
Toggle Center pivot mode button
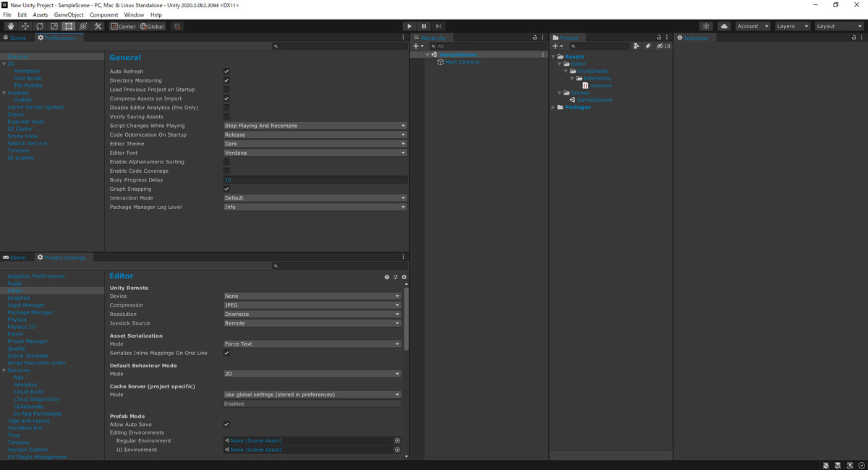click(x=123, y=26)
